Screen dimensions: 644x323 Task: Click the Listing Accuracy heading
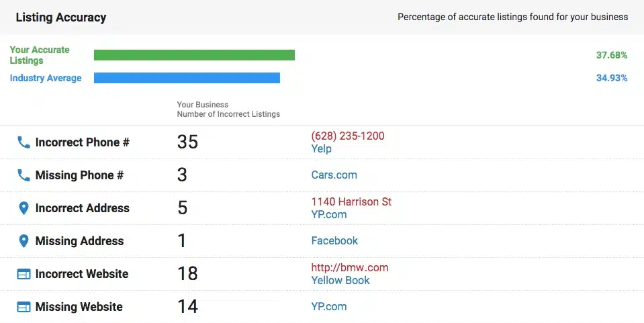pyautogui.click(x=61, y=17)
